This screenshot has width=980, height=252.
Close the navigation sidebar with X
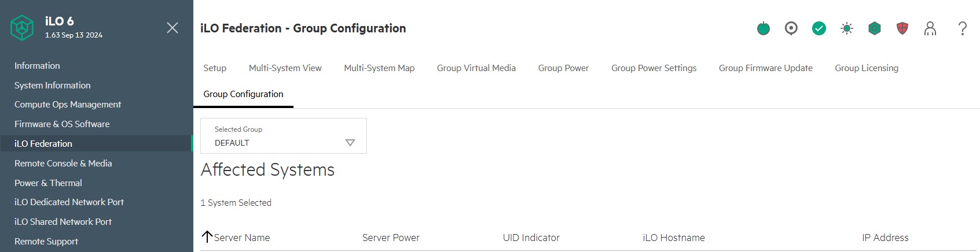point(172,28)
